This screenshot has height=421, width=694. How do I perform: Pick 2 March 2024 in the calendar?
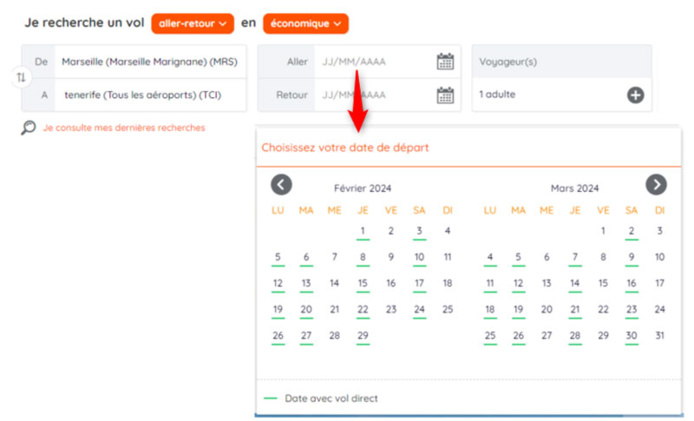[632, 231]
